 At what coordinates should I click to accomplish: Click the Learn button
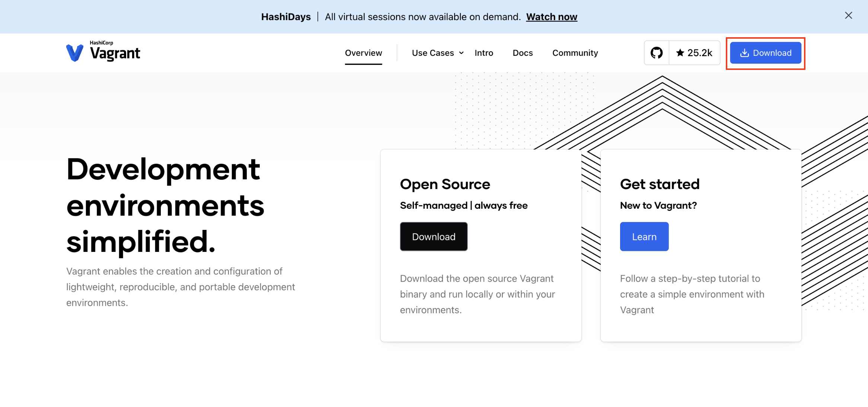[x=644, y=237]
